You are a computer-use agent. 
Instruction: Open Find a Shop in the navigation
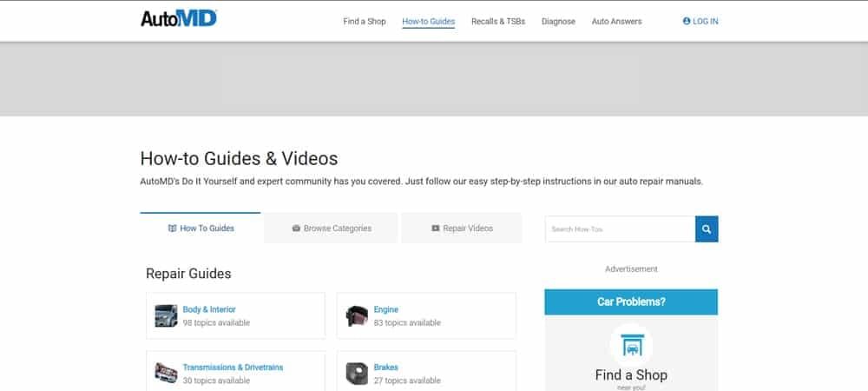365,22
